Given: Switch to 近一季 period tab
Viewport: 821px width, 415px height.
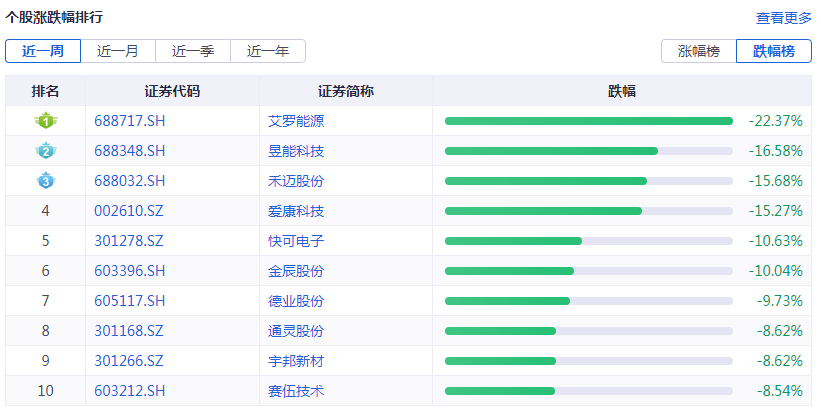Looking at the screenshot, I should [193, 51].
